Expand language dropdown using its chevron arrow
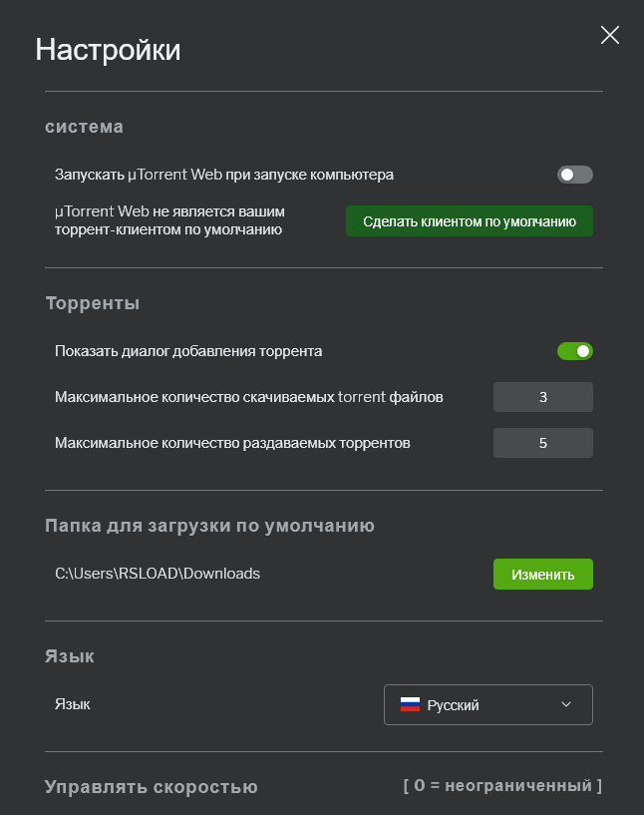The height and width of the screenshot is (815, 644). pyautogui.click(x=566, y=704)
